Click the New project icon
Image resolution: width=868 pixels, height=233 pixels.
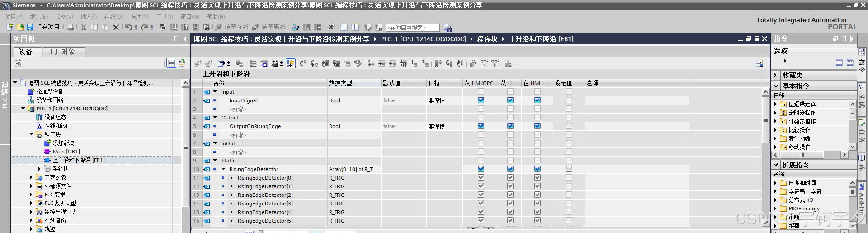9,27
